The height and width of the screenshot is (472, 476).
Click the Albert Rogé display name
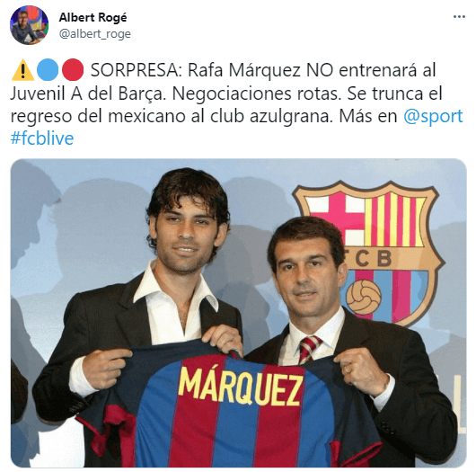(93, 17)
